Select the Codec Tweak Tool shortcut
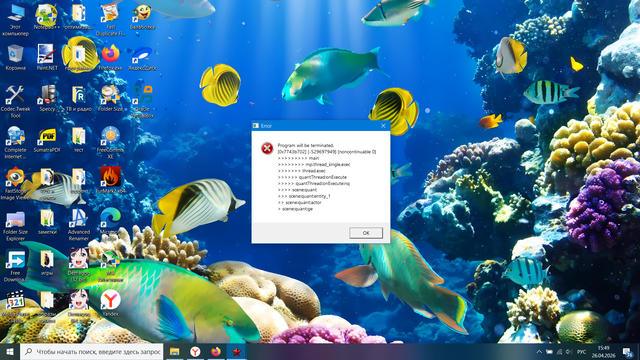The height and width of the screenshot is (360, 640). click(x=15, y=102)
